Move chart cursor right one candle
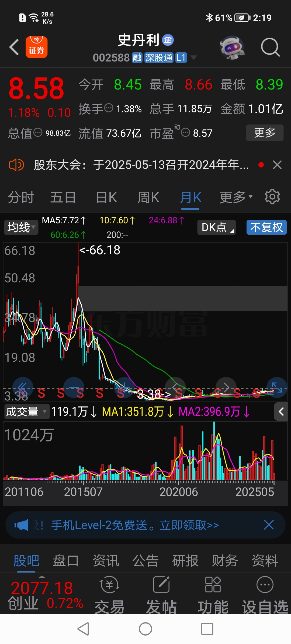Image resolution: width=291 pixels, height=644 pixels. click(226, 388)
